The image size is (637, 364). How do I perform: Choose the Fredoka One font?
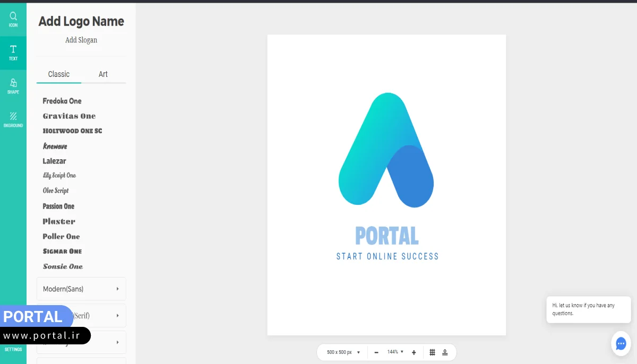(62, 101)
